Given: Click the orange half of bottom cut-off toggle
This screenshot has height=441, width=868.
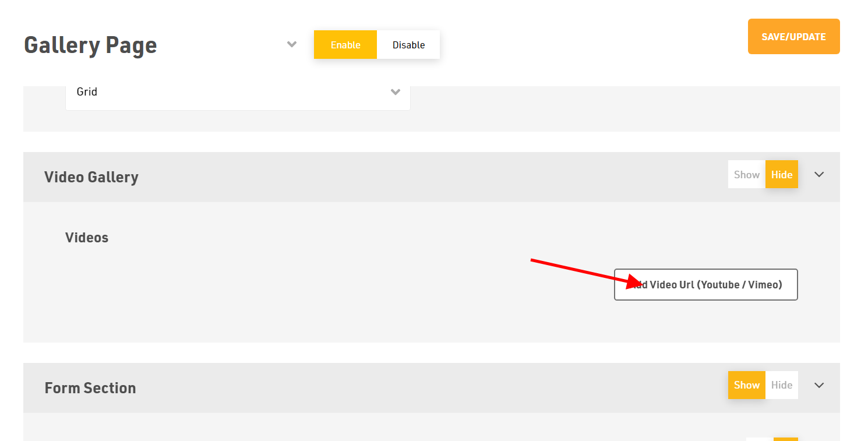Looking at the screenshot, I should (786, 439).
